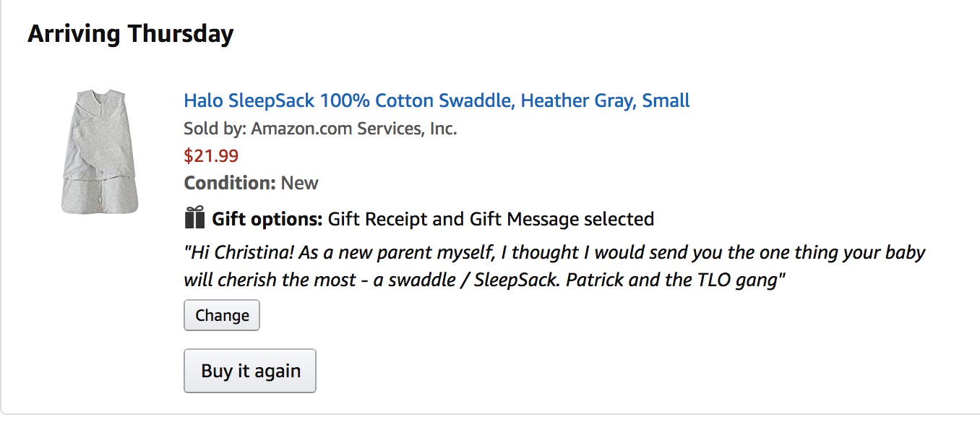The height and width of the screenshot is (425, 980).
Task: Click the Condition label
Action: (x=230, y=182)
